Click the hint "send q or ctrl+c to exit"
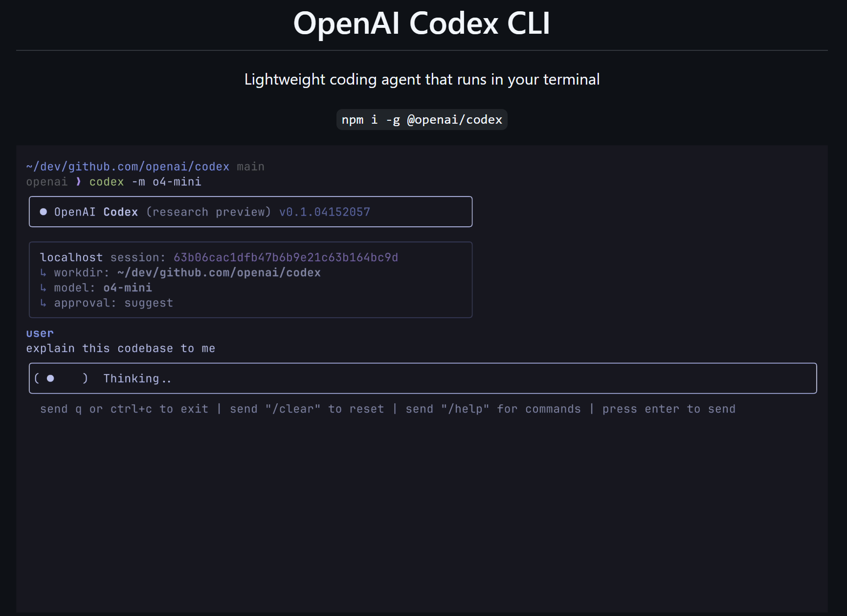The width and height of the screenshot is (847, 616). click(x=124, y=409)
